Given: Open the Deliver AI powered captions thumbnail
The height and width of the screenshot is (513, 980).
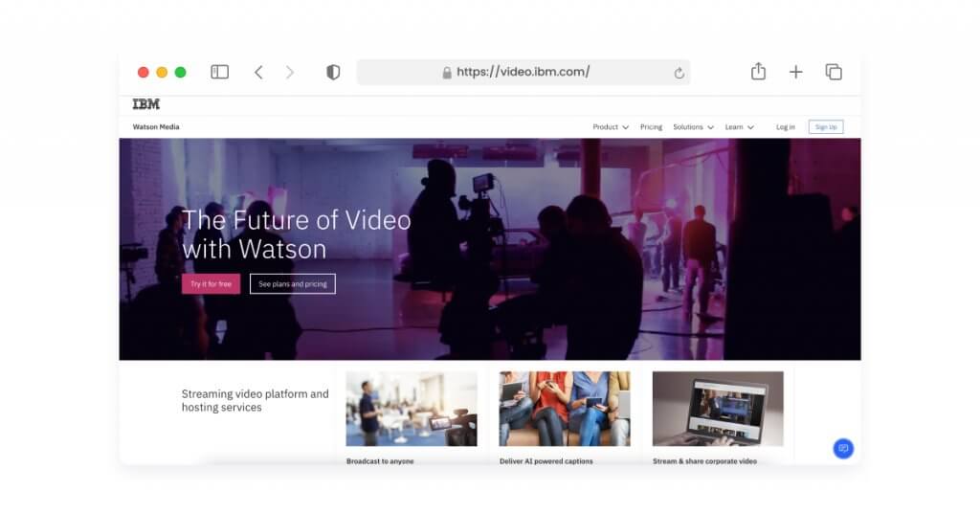Looking at the screenshot, I should click(565, 409).
